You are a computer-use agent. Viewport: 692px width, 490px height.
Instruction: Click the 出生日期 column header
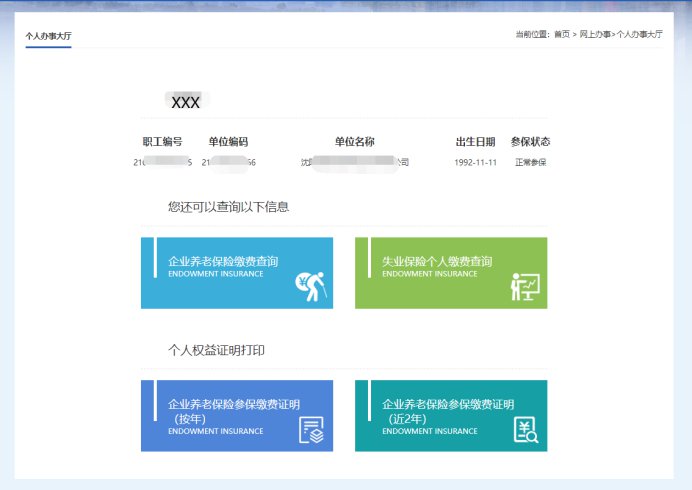click(x=475, y=142)
